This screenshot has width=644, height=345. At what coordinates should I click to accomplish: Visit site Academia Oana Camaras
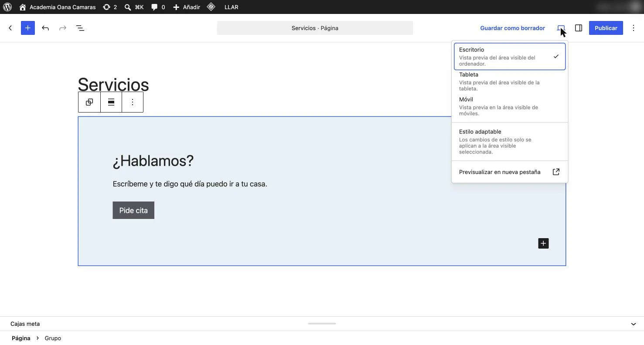58,7
